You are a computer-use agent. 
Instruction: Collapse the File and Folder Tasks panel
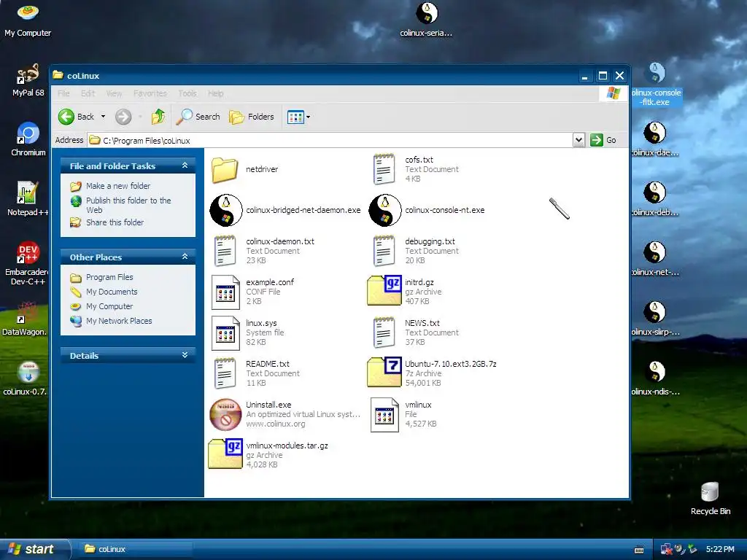tap(185, 166)
